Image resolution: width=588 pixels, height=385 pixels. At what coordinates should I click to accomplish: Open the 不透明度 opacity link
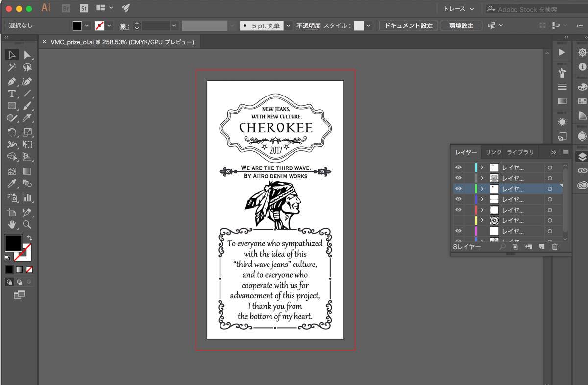tap(308, 25)
